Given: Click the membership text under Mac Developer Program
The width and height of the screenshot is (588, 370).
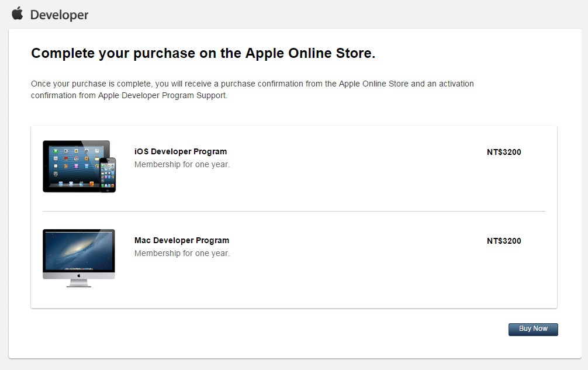Looking at the screenshot, I should [x=182, y=253].
